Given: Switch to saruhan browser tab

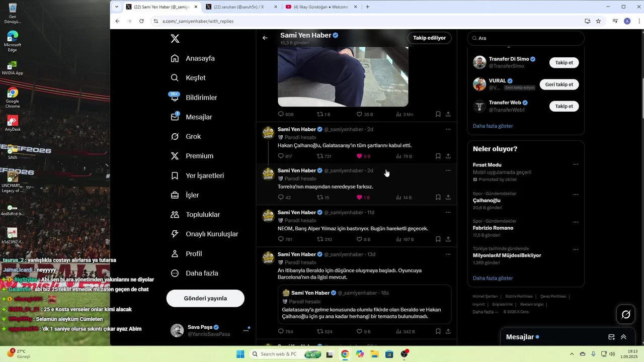Looking at the screenshot, I should [x=241, y=7].
